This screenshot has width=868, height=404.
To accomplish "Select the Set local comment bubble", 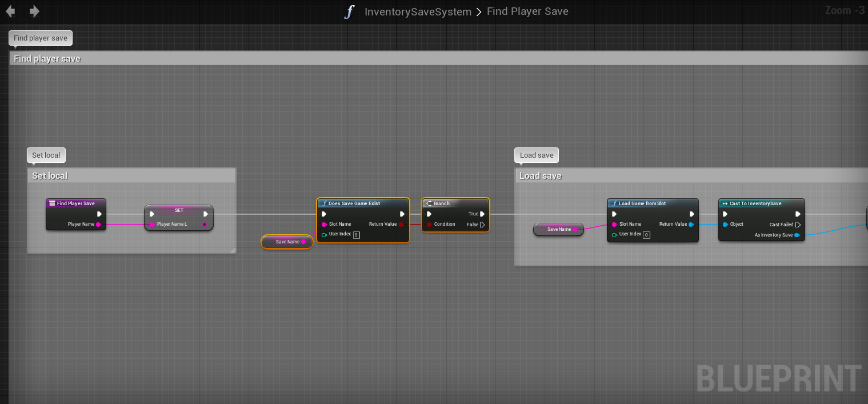I will click(x=46, y=155).
